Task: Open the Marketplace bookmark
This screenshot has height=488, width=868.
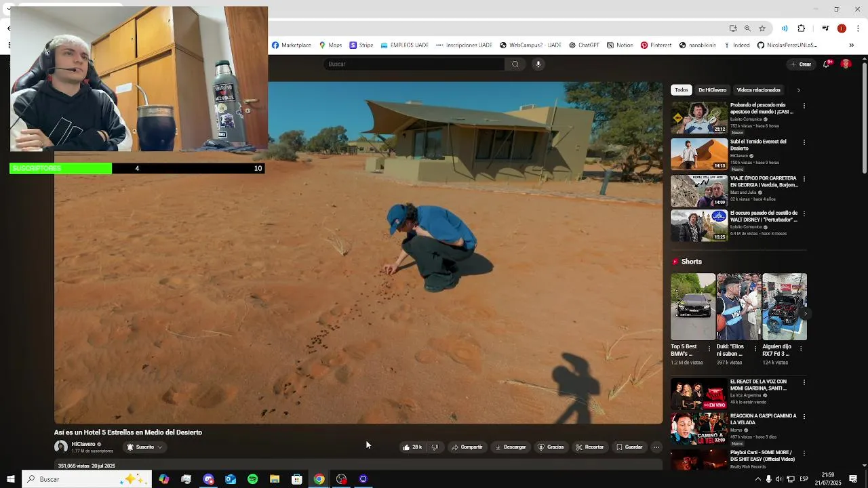Action: tap(292, 45)
